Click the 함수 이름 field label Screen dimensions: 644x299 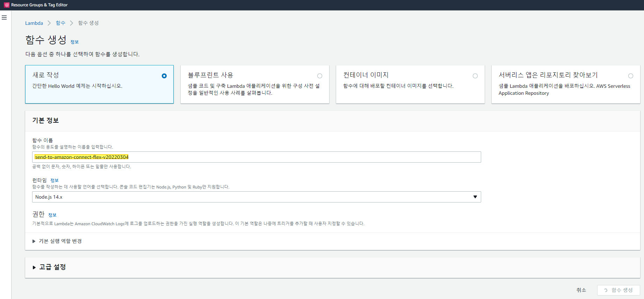[x=43, y=140]
